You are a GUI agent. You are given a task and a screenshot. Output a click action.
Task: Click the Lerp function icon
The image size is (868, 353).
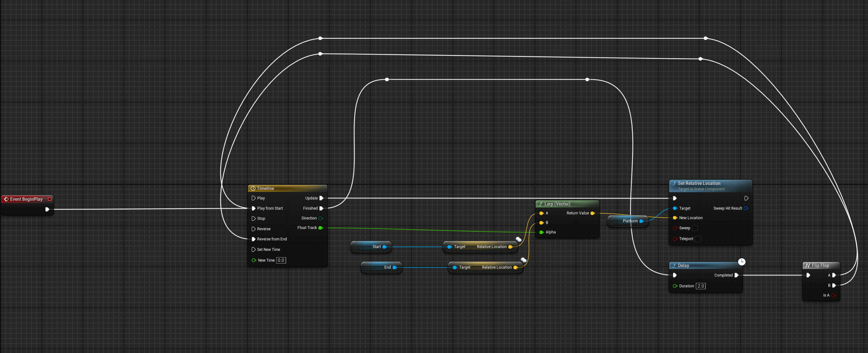tap(540, 204)
